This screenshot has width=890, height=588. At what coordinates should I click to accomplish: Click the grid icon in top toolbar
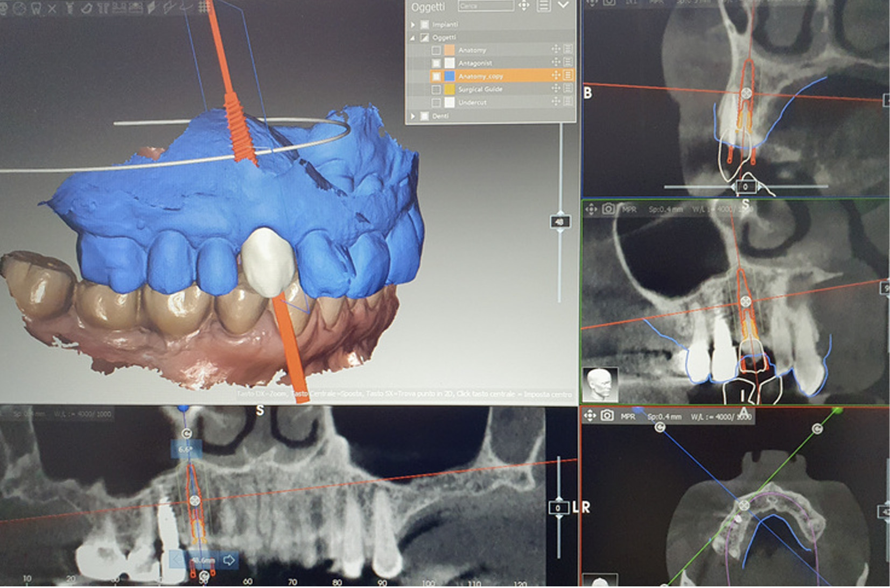[x=204, y=7]
